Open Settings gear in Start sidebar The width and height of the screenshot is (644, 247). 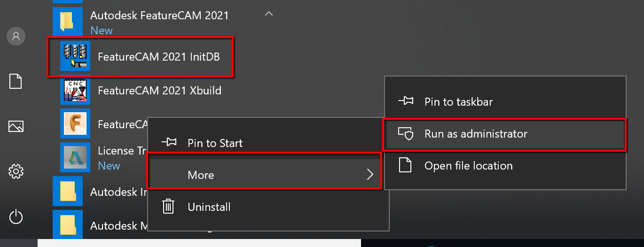point(16,171)
